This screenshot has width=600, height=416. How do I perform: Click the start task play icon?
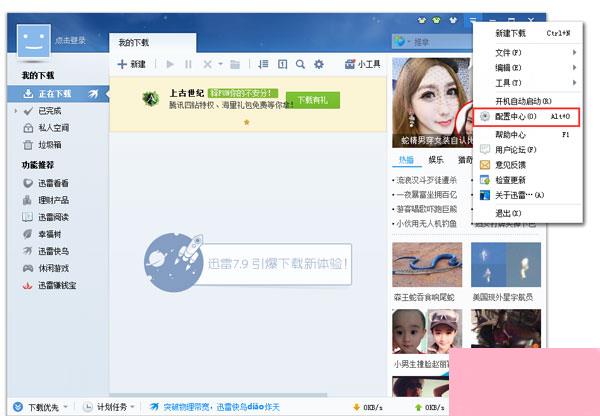[170, 64]
